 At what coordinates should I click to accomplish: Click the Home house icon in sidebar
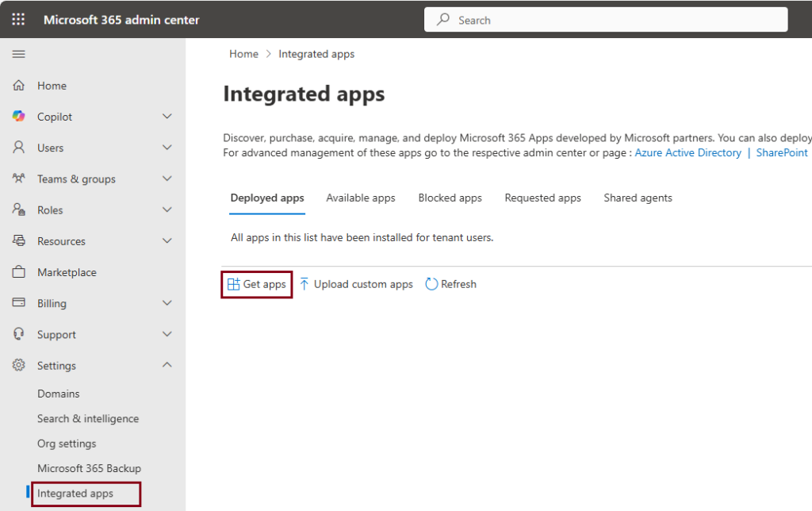pos(19,86)
